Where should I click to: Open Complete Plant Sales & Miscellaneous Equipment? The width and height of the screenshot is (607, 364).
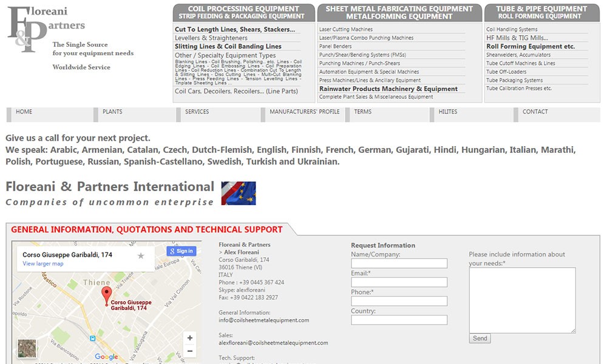376,97
